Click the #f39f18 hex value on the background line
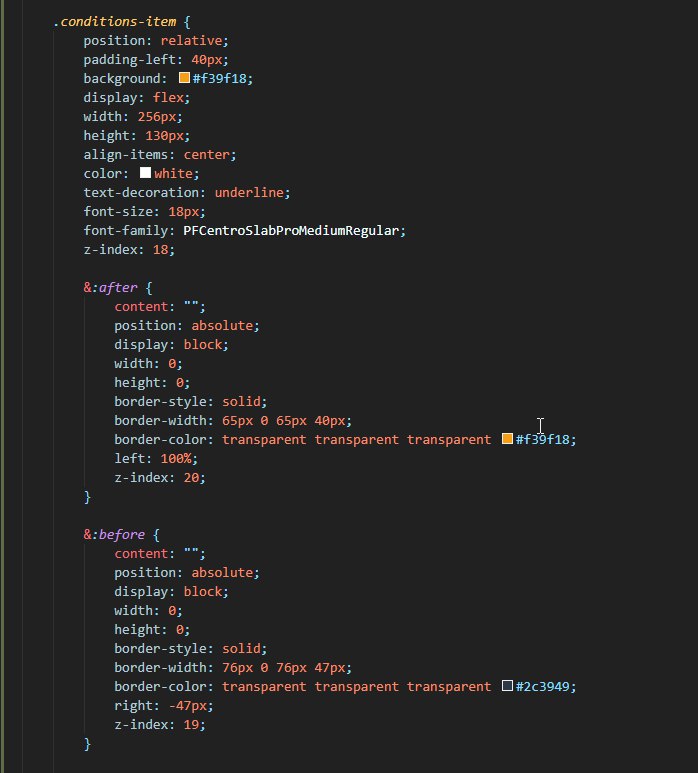Screen dimensions: 698x773 point(219,78)
